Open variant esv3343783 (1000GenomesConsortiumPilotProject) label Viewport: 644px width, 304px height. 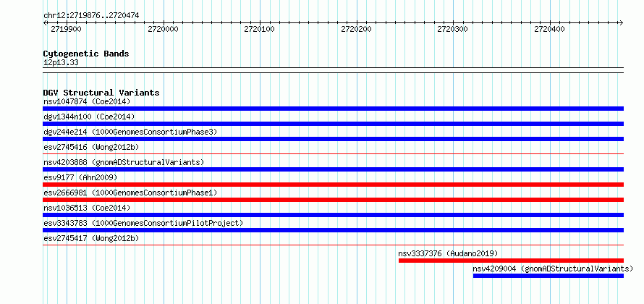[143, 223]
